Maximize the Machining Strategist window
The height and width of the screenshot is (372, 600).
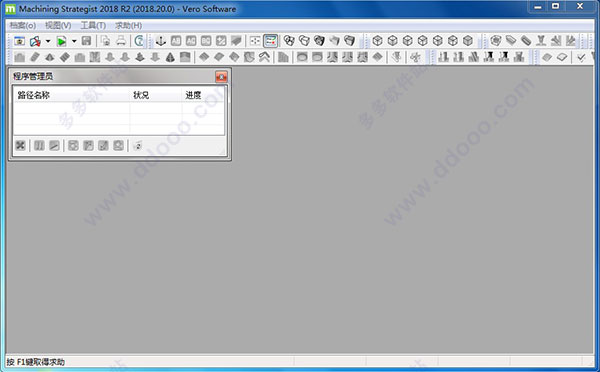click(556, 7)
